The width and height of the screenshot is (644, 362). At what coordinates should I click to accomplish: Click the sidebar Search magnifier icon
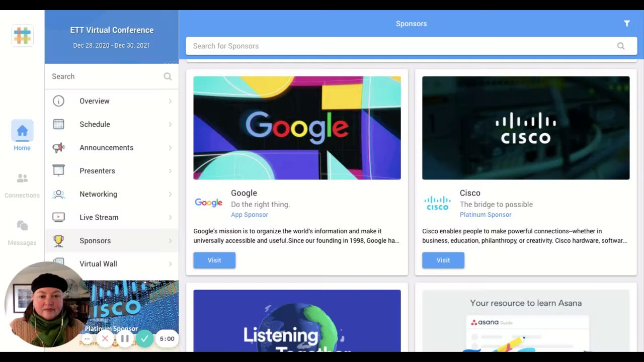pyautogui.click(x=168, y=76)
